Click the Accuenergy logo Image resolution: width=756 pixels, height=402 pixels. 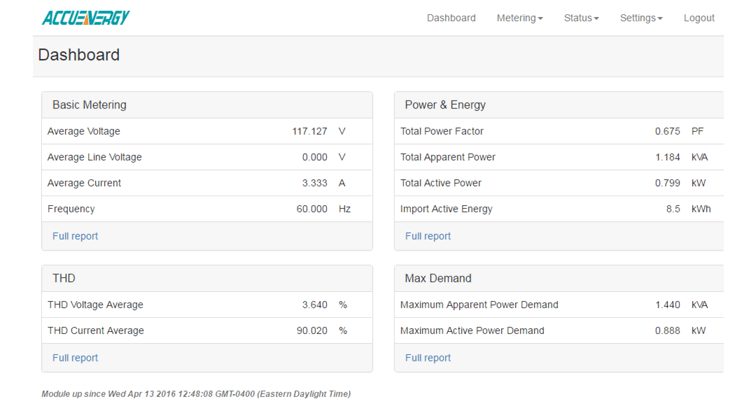pyautogui.click(x=85, y=18)
